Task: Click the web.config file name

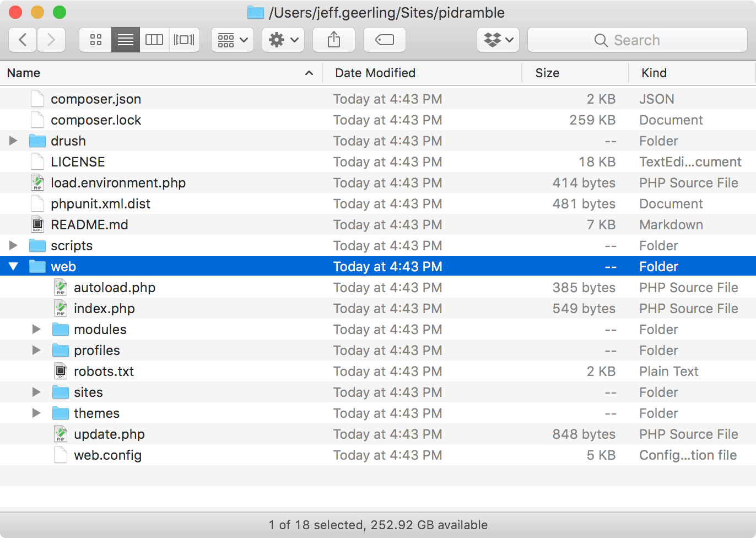Action: coord(107,455)
